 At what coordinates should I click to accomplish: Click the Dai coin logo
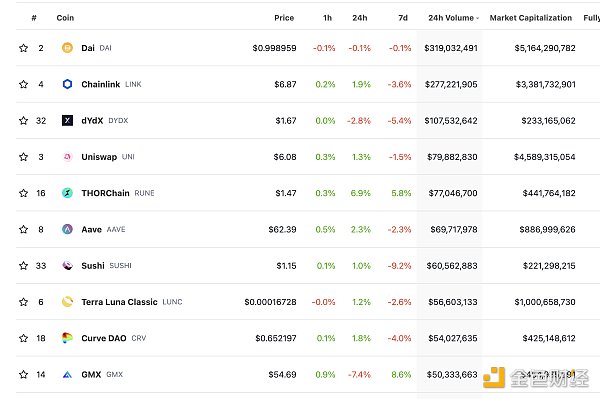click(x=67, y=48)
